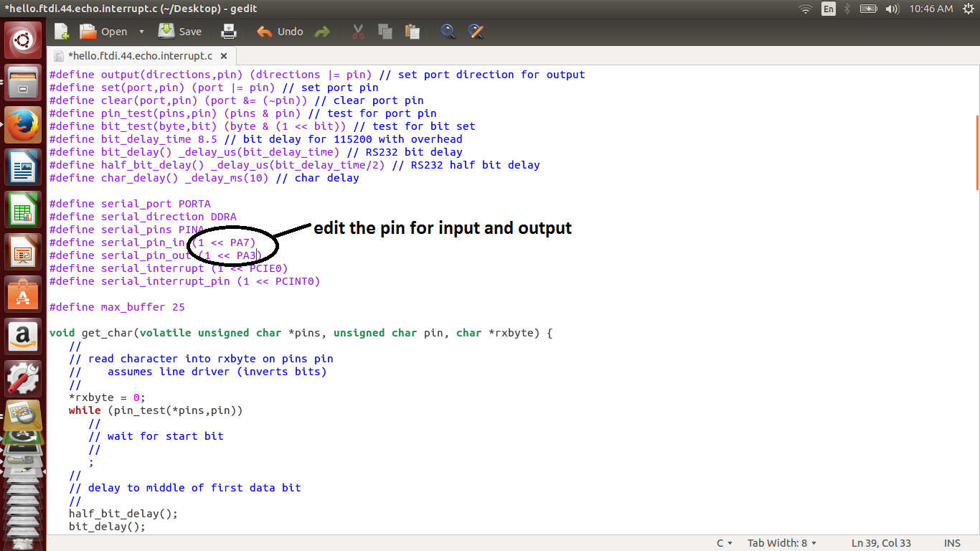Screen dimensions: 980x551
Task: Open the system power gear menu
Action: pos(969,9)
